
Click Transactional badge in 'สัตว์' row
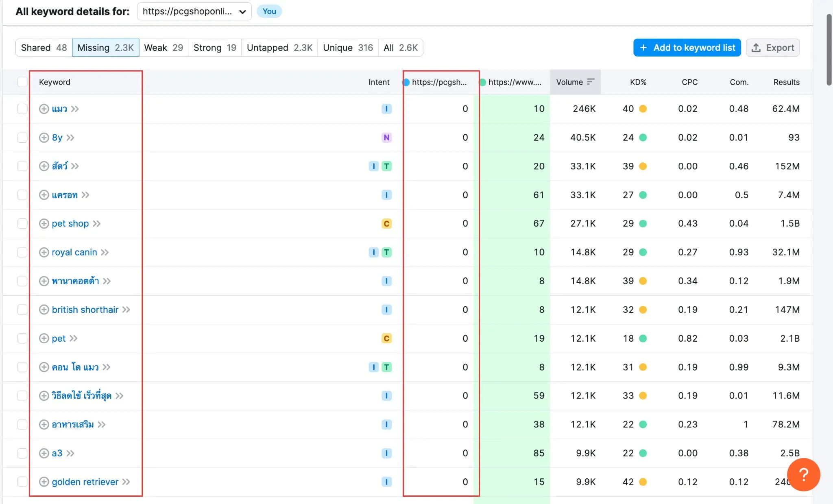coord(386,166)
